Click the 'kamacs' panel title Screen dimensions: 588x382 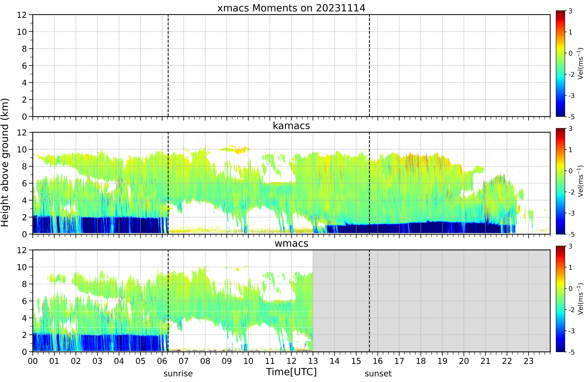coord(291,126)
